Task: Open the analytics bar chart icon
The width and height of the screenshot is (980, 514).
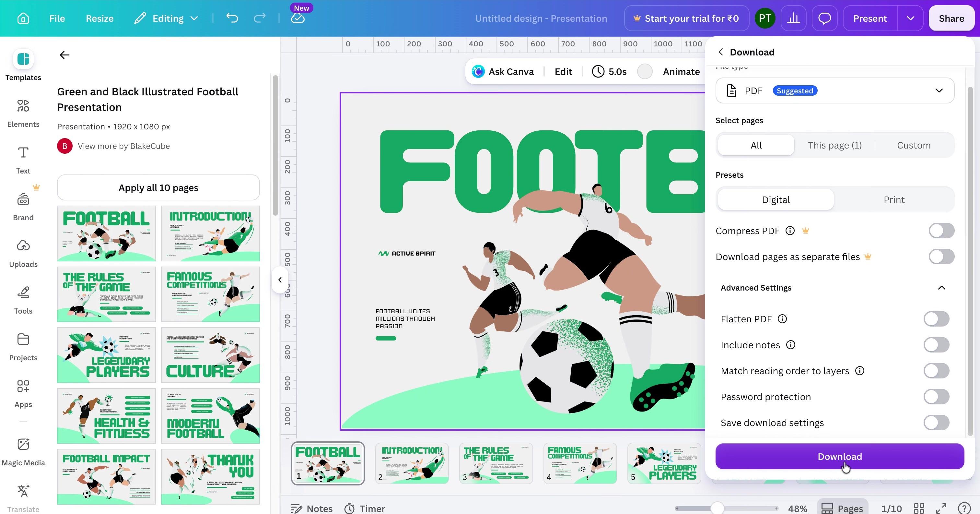Action: pos(793,18)
